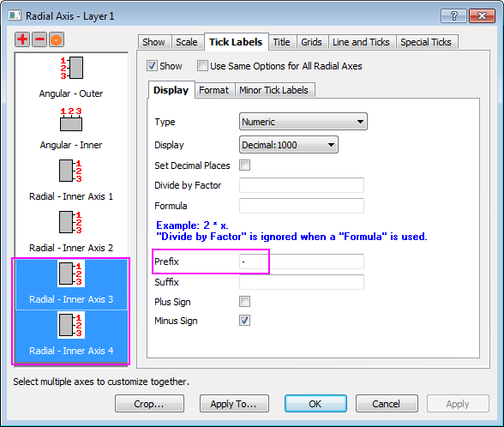Click the Crop... button
504x427 pixels.
(149, 404)
